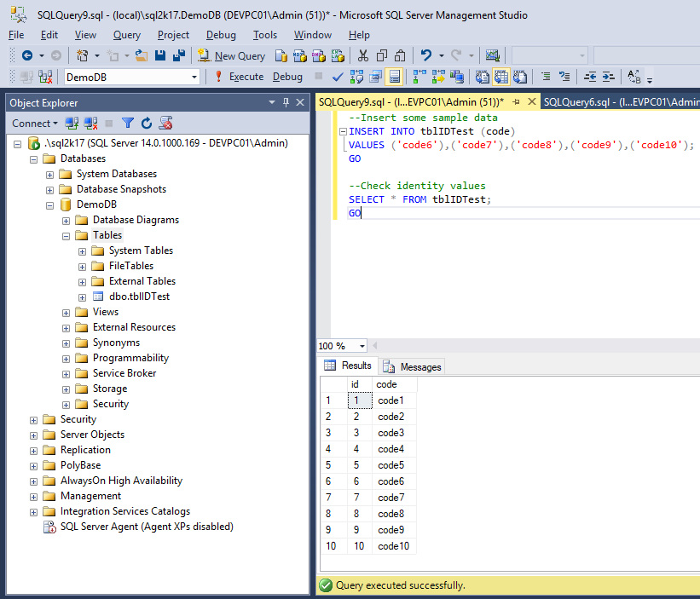Viewport: 700px width, 599px height.
Task: Open the File menu
Action: (x=16, y=35)
